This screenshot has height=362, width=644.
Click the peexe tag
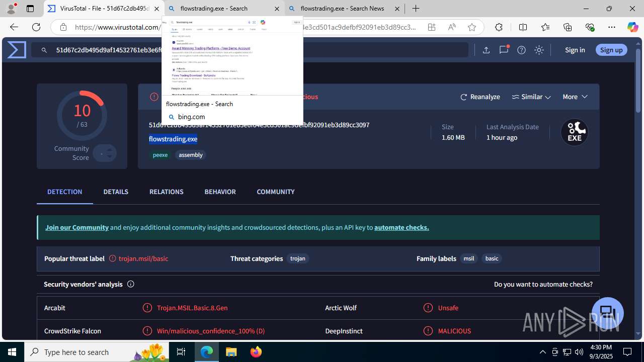(x=160, y=155)
